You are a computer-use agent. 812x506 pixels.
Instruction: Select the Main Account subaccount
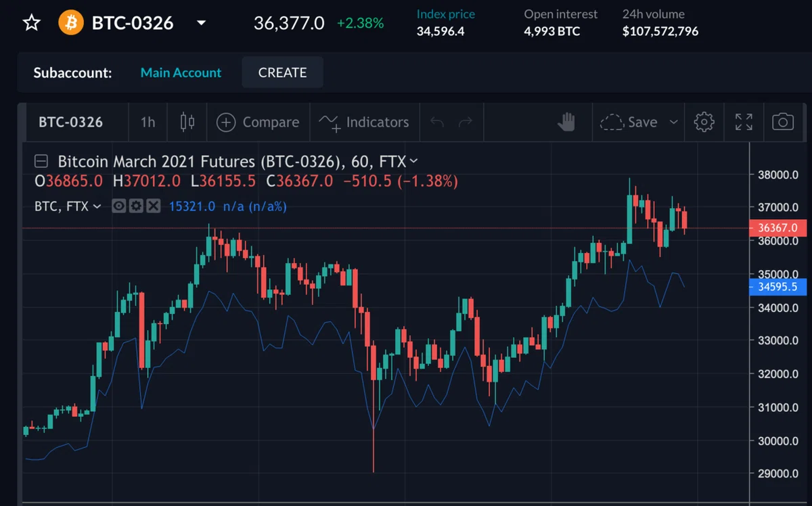pos(181,72)
